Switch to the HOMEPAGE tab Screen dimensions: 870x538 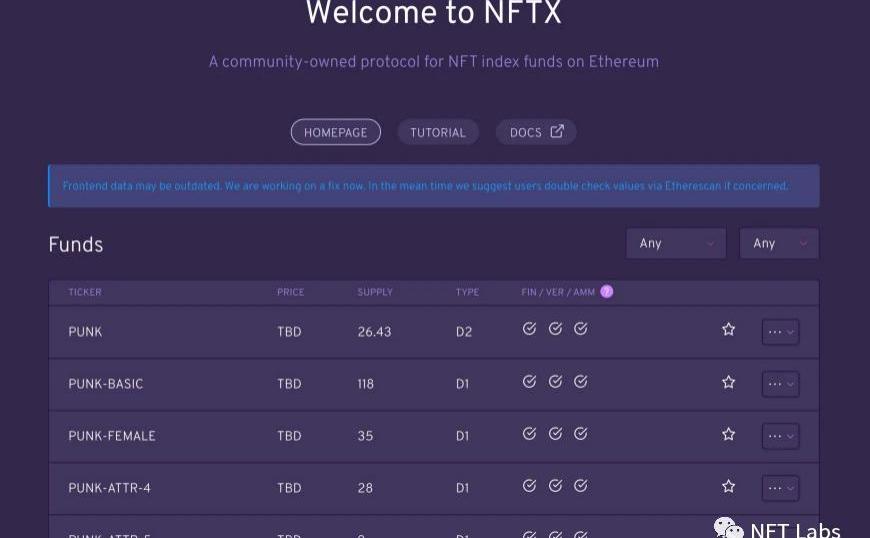(x=335, y=132)
